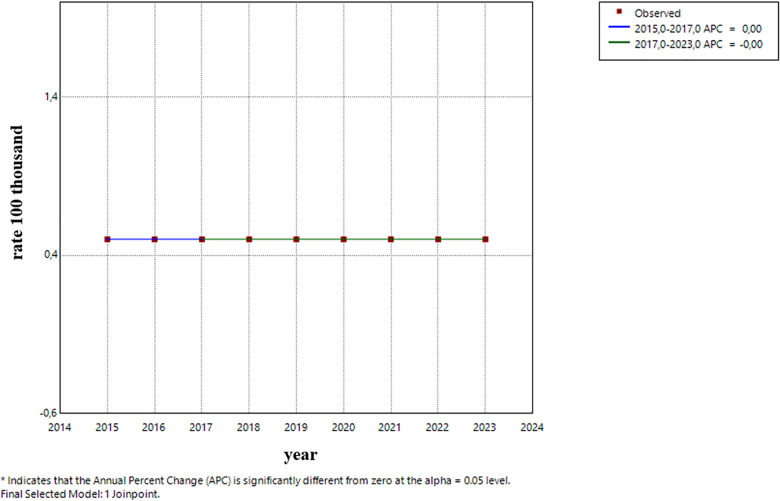Click the x-axis label 2021
The height and width of the screenshot is (501, 780).
pyautogui.click(x=390, y=427)
